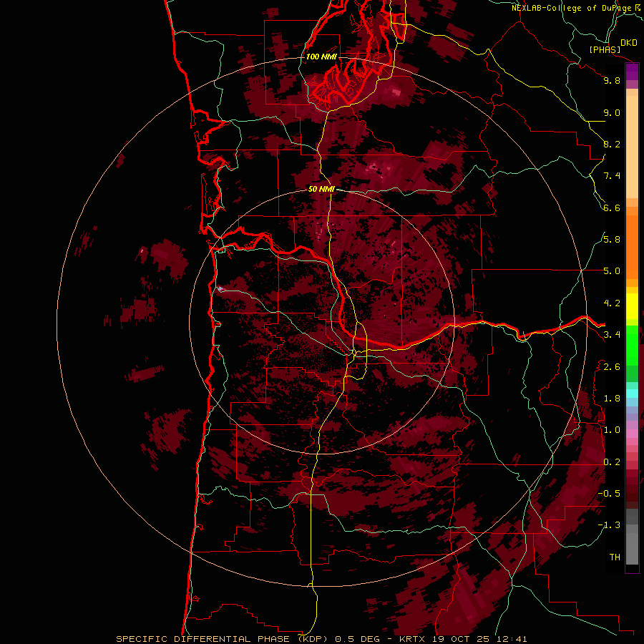Pick the peach segment of the color bar

click(x=632, y=147)
